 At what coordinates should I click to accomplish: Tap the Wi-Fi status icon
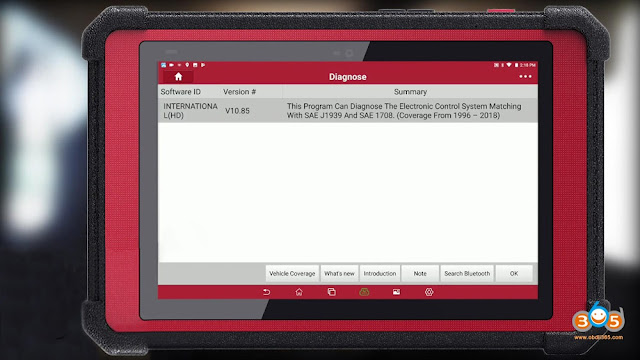click(509, 65)
